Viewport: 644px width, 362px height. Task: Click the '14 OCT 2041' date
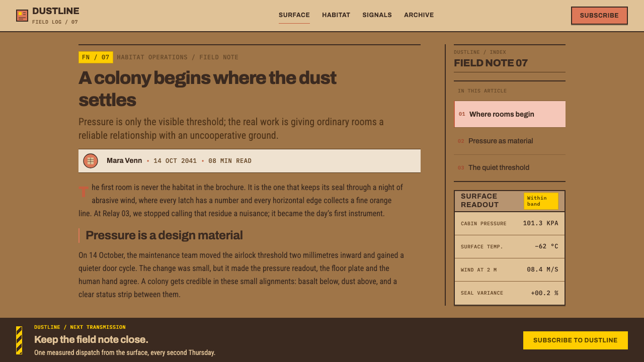175,161
